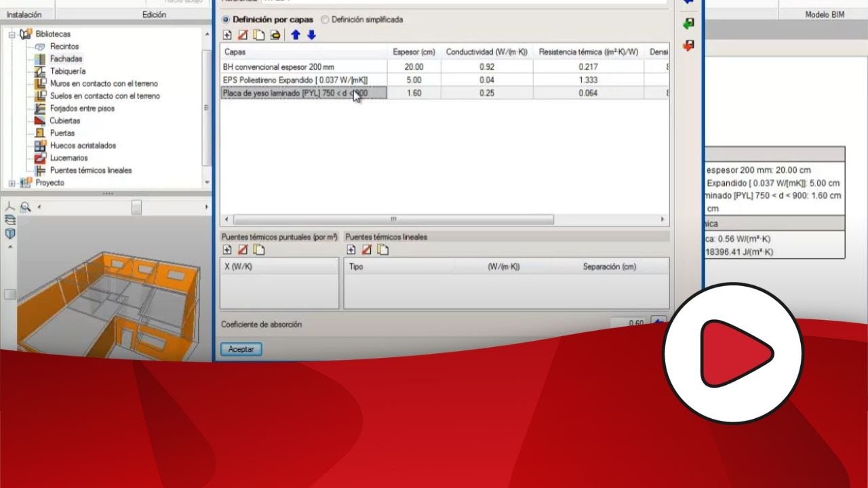The width and height of the screenshot is (868, 488).
Task: Open the Modelo BIM tab
Action: [x=825, y=14]
